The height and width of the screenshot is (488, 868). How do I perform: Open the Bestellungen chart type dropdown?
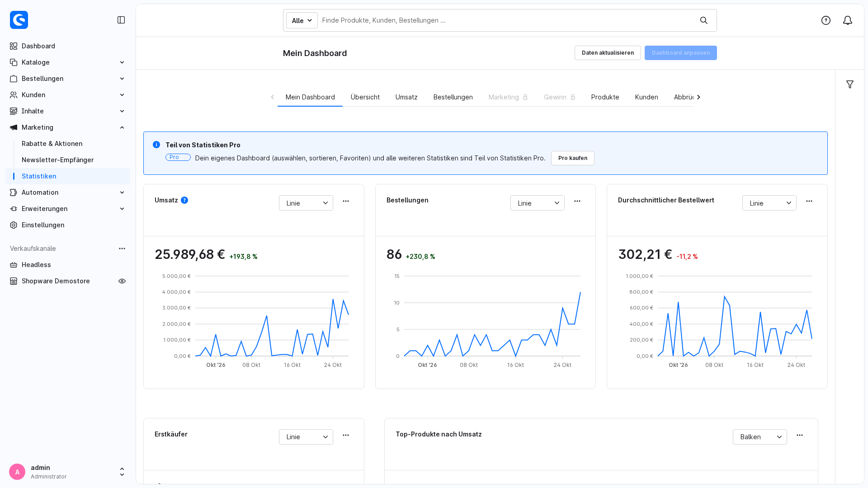[x=538, y=203]
